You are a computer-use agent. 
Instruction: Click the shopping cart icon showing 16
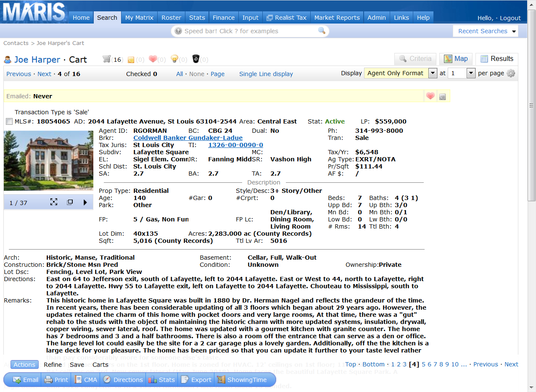pos(106,59)
